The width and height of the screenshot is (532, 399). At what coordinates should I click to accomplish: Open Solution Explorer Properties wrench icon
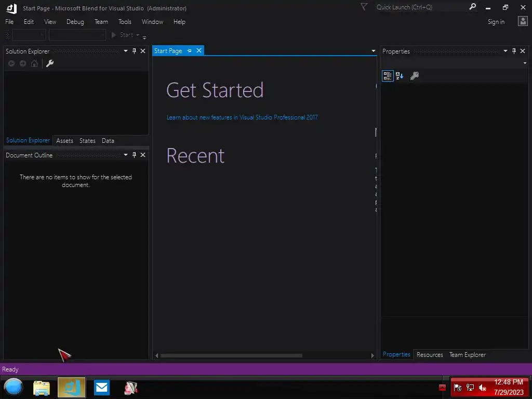point(50,63)
